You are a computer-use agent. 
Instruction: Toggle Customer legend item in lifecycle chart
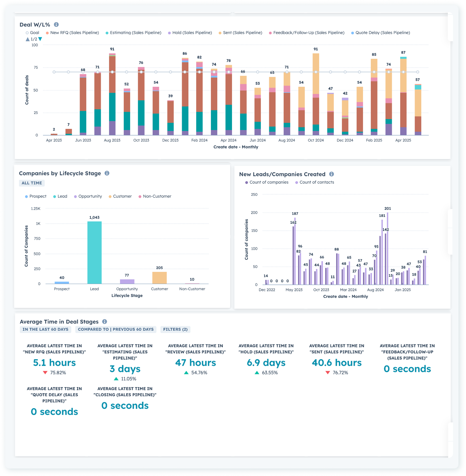120,196
